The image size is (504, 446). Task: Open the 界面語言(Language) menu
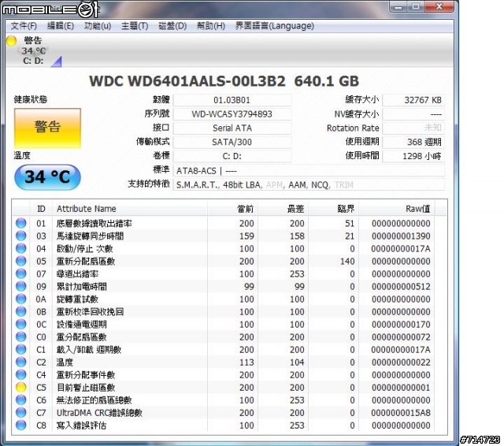click(275, 26)
